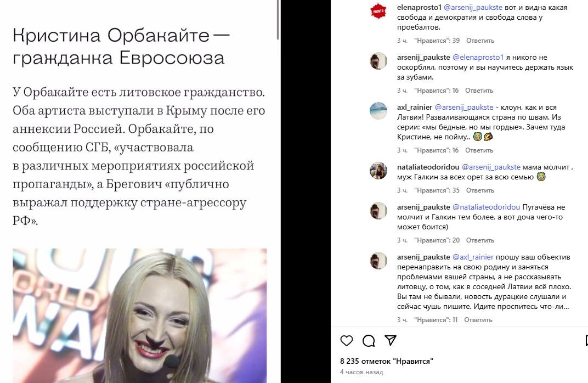
Task: Open arsenij_paukste avatar in second comment
Action: click(x=378, y=61)
